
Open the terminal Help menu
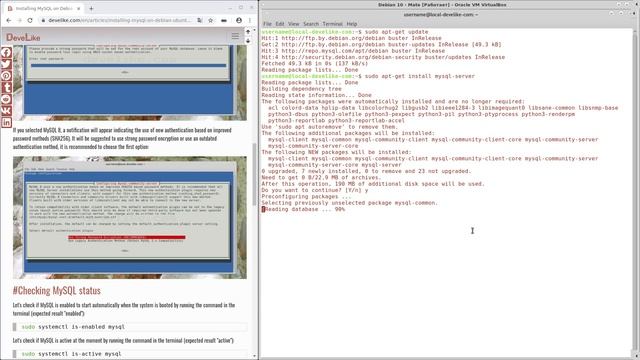coord(352,24)
